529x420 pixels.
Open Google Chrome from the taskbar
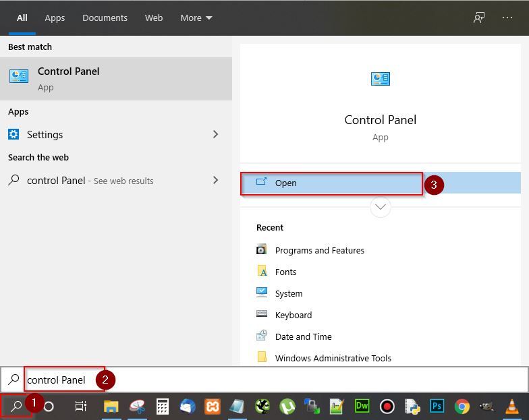[462, 407]
